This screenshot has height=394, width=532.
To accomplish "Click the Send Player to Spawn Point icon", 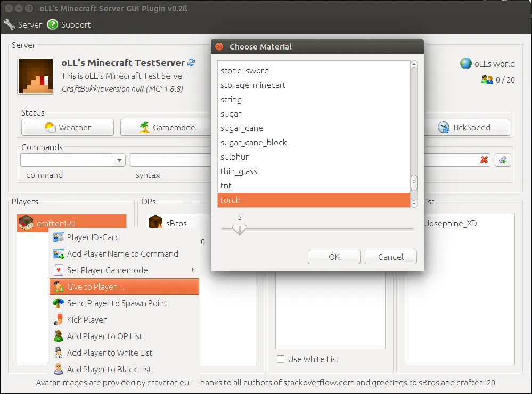I will (x=59, y=303).
